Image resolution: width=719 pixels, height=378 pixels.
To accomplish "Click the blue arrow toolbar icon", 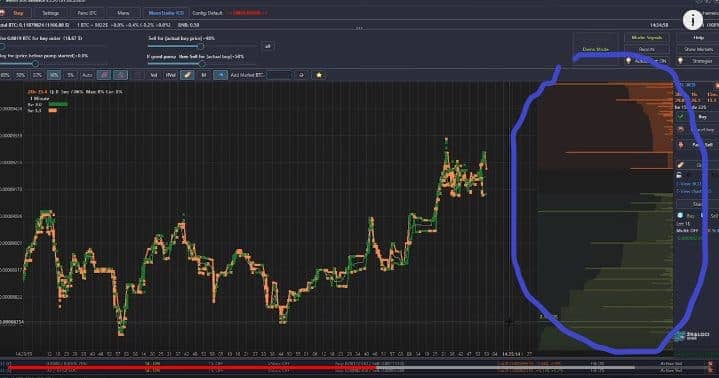I will pyautogui.click(x=221, y=75).
